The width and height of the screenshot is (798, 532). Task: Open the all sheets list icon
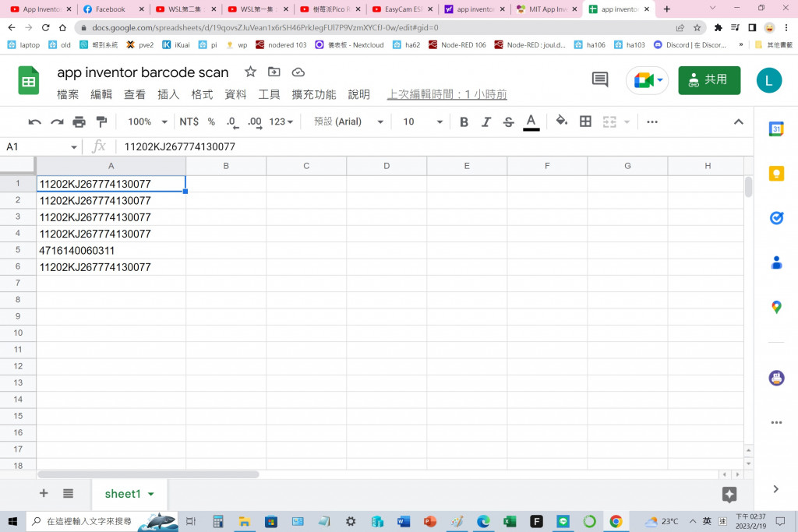[x=69, y=493]
